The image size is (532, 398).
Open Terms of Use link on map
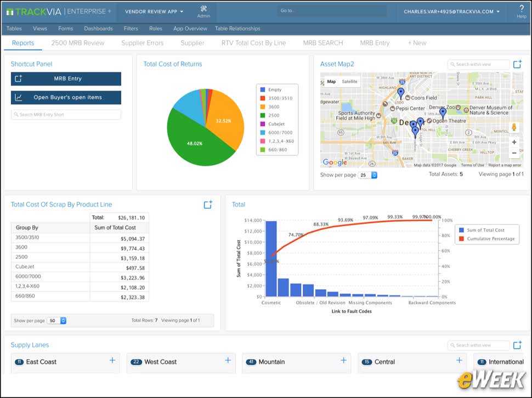472,165
